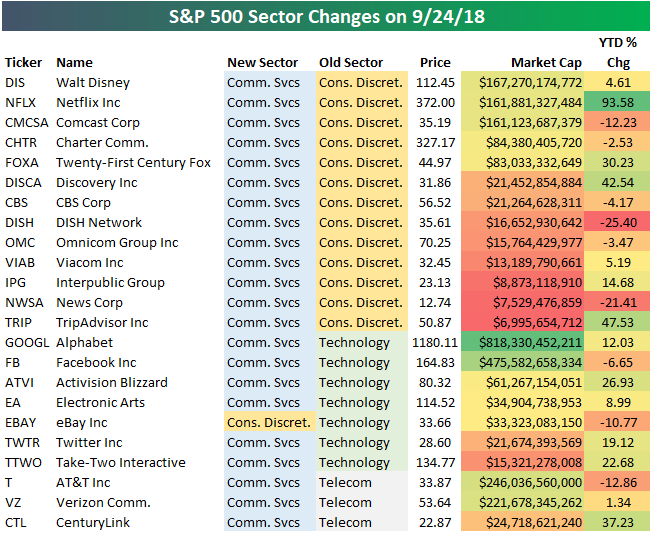Select the Ticker column header
The height and width of the screenshot is (533, 650).
23,62
